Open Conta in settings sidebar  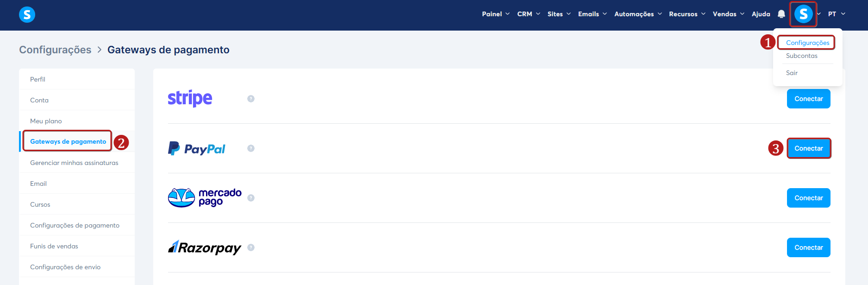tap(77, 100)
